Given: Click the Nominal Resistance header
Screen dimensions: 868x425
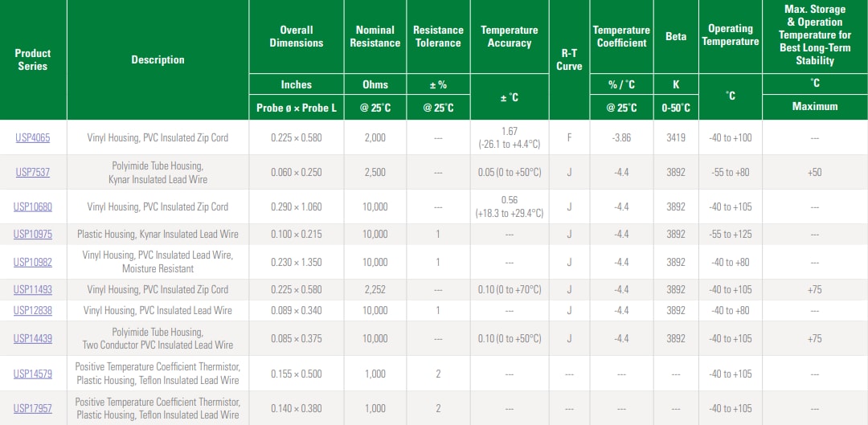Looking at the screenshot, I should 375,36.
